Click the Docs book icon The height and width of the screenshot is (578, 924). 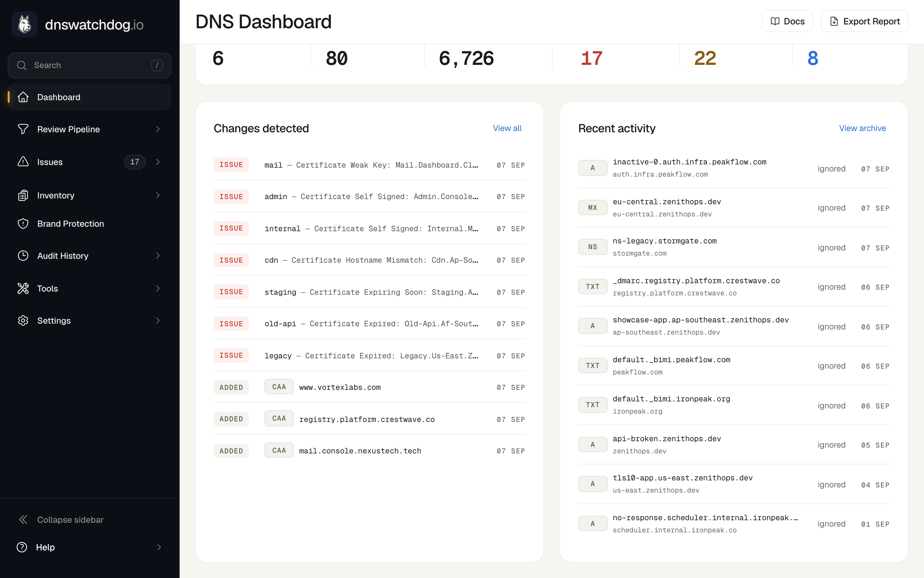(x=775, y=22)
